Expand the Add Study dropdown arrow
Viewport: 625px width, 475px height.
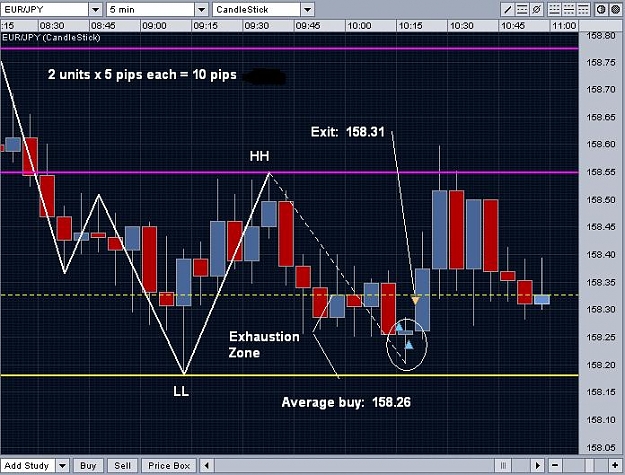(x=62, y=465)
